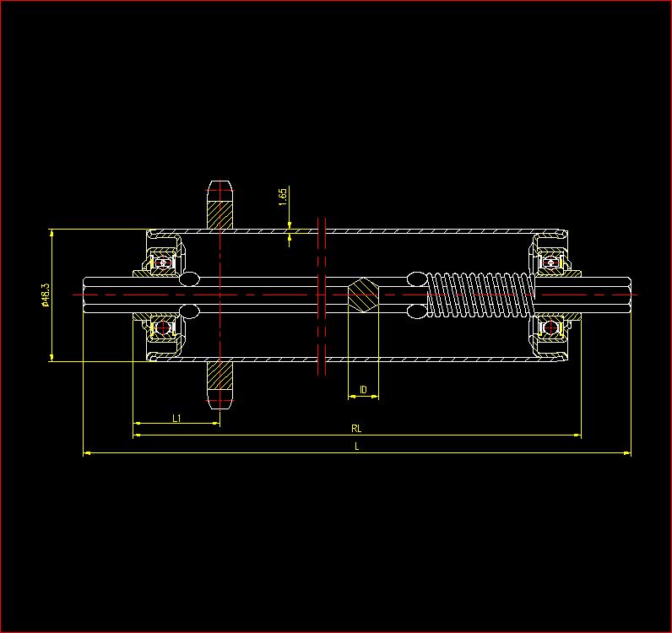Screen dimensions: 672x633
Task: Select the lower left bearing
Action: tap(163, 327)
